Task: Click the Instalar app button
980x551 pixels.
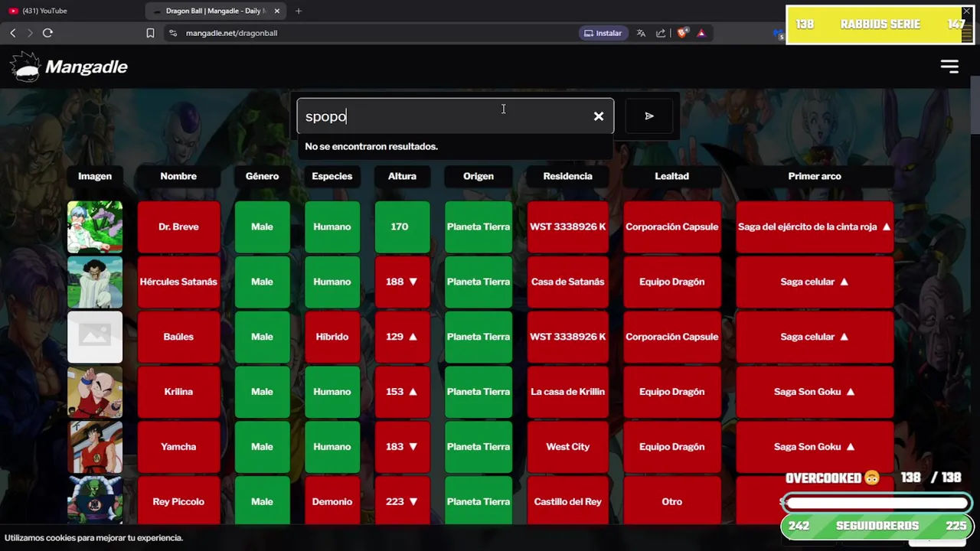Action: pos(603,33)
